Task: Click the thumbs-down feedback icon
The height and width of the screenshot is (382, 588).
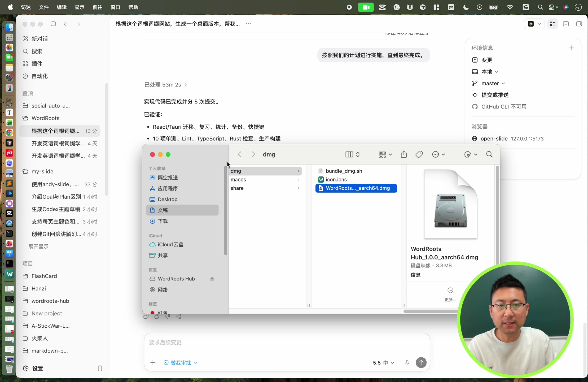Action: (x=168, y=316)
